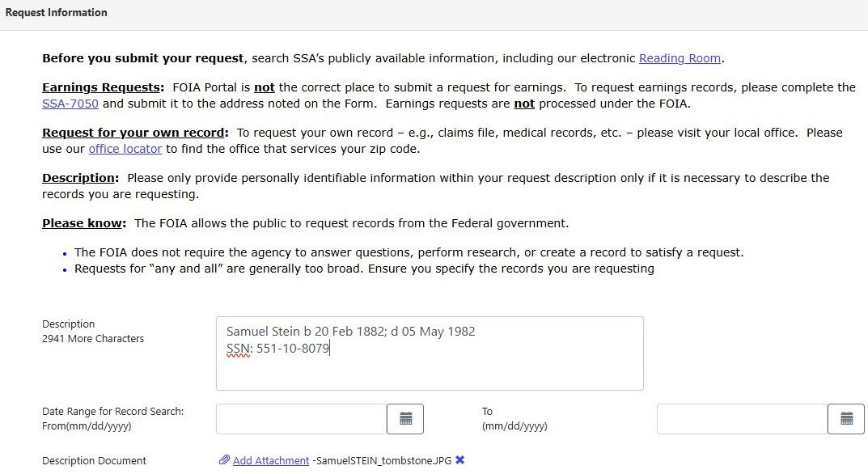The width and height of the screenshot is (868, 474).
Task: Open the SSA-7050 form link
Action: pos(70,104)
